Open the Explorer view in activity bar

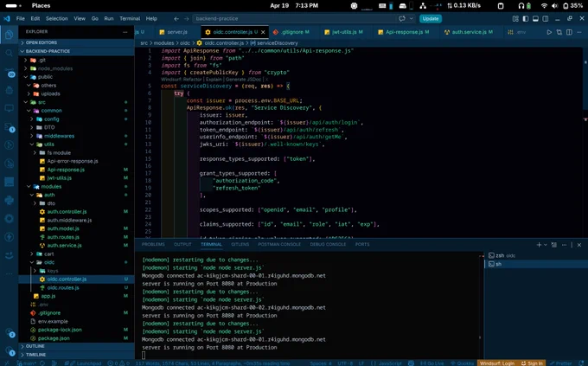9,35
